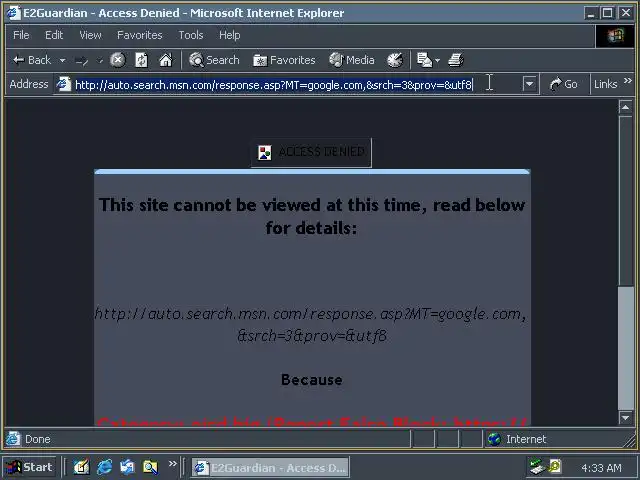
Task: Click the network tray icon
Action: click(x=537, y=467)
